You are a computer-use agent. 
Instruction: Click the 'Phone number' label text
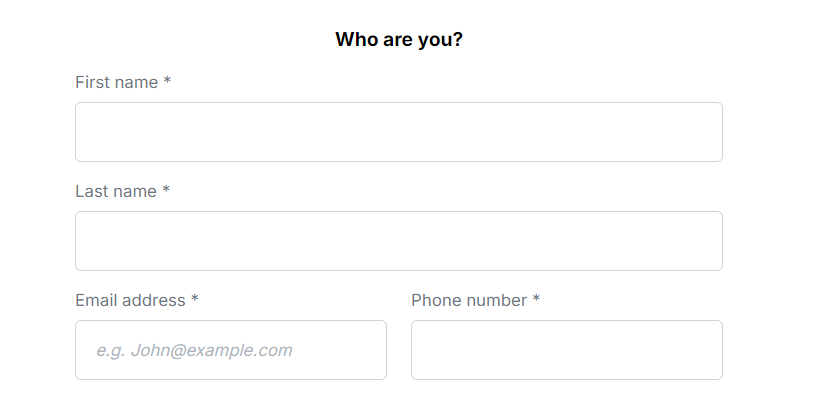[469, 300]
